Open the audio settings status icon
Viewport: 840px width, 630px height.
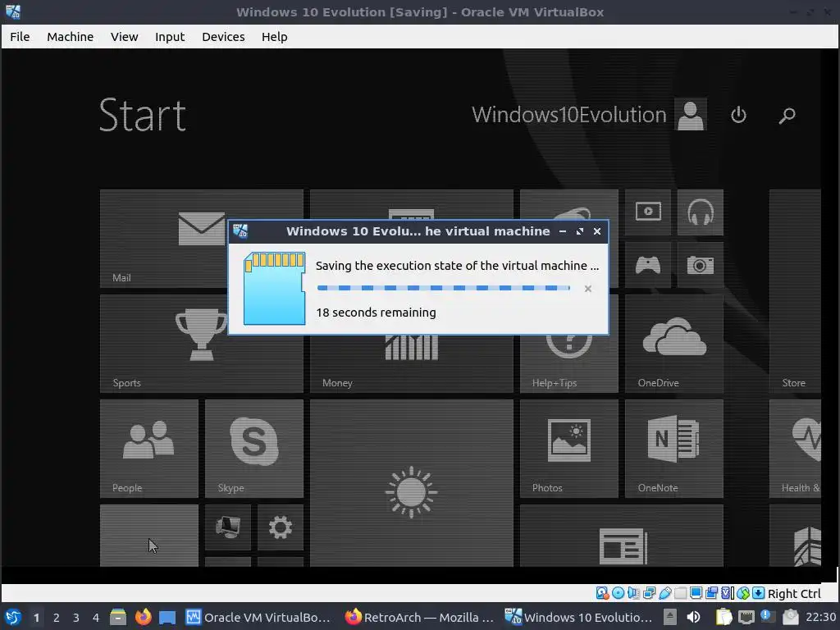coord(633,593)
